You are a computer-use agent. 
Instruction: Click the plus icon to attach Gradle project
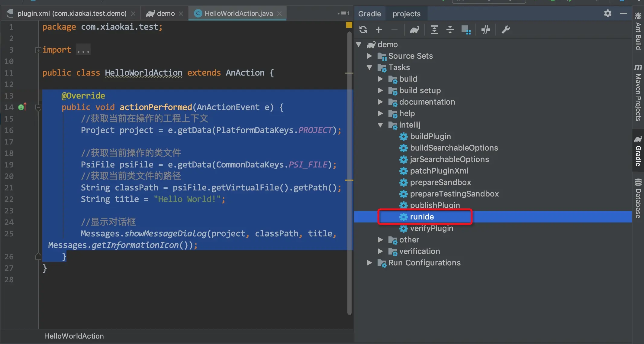[x=379, y=30]
